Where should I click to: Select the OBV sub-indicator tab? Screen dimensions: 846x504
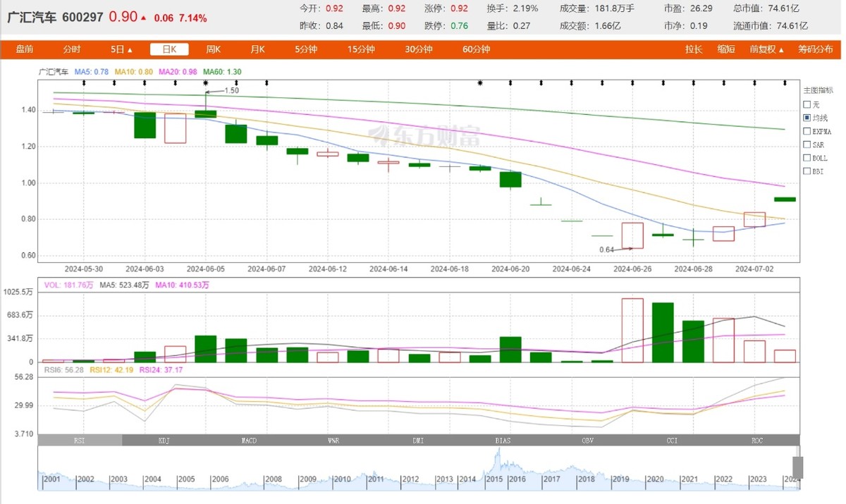pyautogui.click(x=587, y=440)
